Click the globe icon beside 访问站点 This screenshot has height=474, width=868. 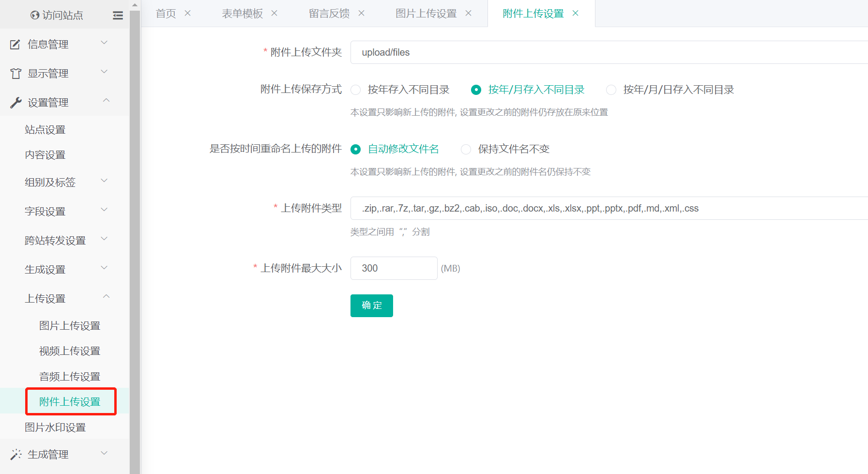pyautogui.click(x=35, y=15)
